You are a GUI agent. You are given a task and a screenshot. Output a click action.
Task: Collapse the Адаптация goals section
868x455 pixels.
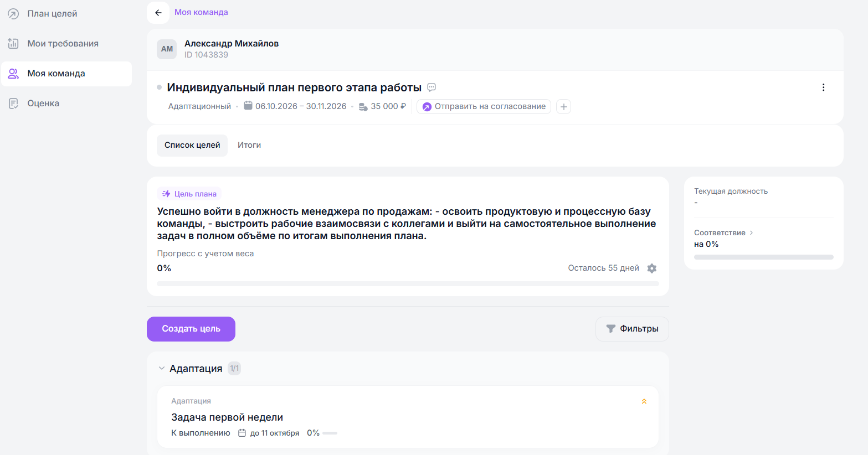(x=162, y=369)
